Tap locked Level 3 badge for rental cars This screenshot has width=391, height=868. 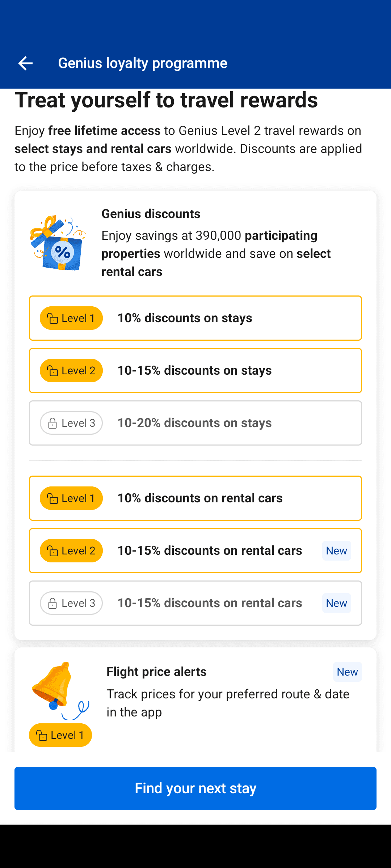coord(71,603)
